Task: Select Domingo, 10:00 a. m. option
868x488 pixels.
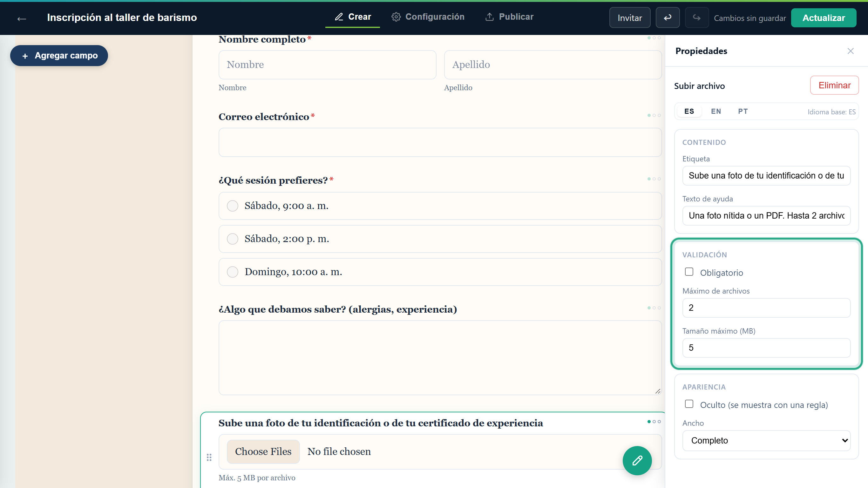Action: click(440, 272)
